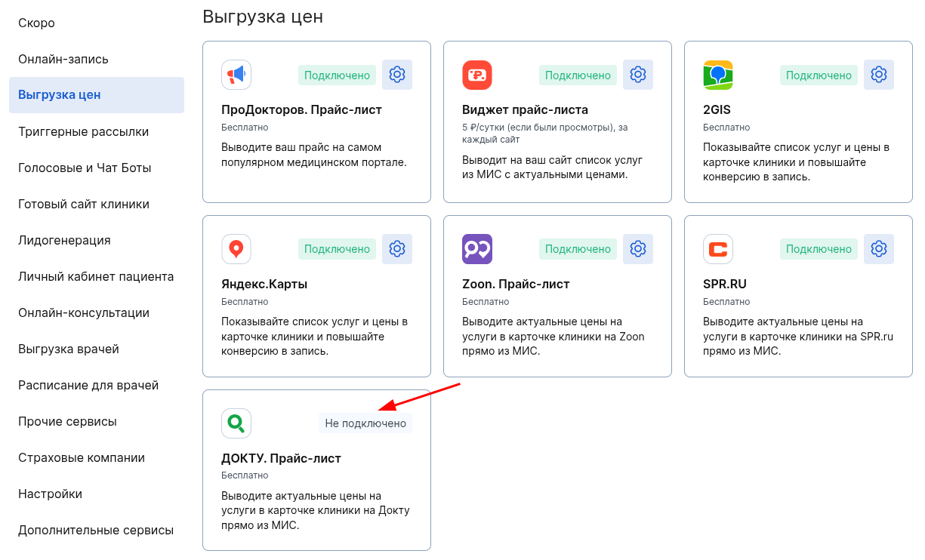The height and width of the screenshot is (560, 925).
Task: Go to Лидогенерация in sidebar
Action: (x=97, y=240)
